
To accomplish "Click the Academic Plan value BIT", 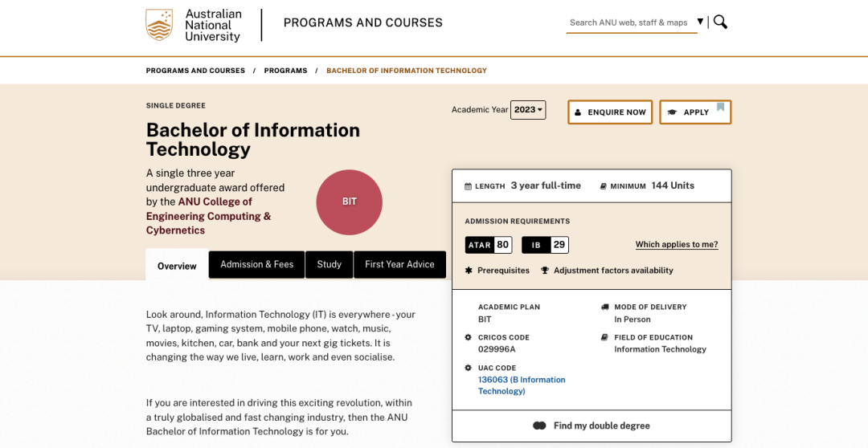I will [x=485, y=319].
